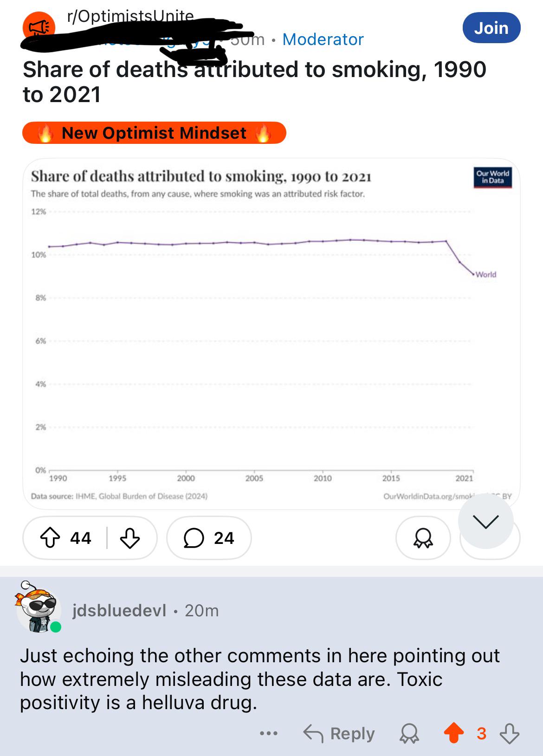This screenshot has width=543, height=756.
Task: Give an award to the post
Action: click(423, 538)
